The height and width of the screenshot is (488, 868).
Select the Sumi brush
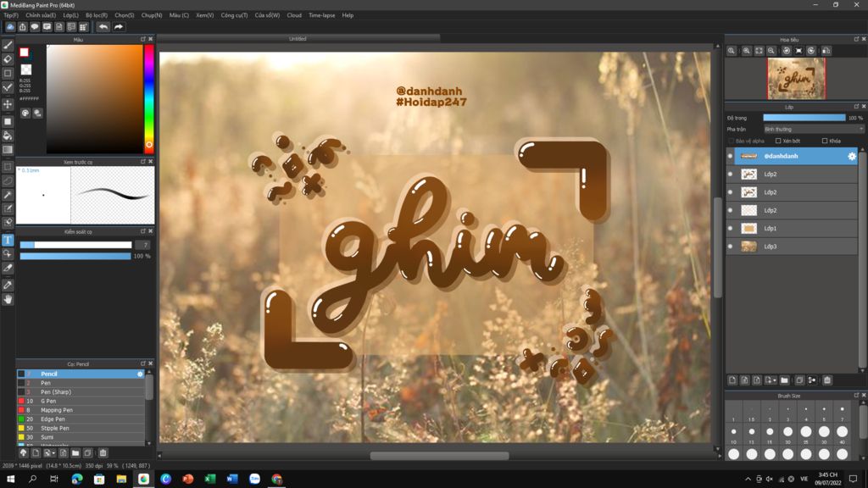(x=81, y=437)
